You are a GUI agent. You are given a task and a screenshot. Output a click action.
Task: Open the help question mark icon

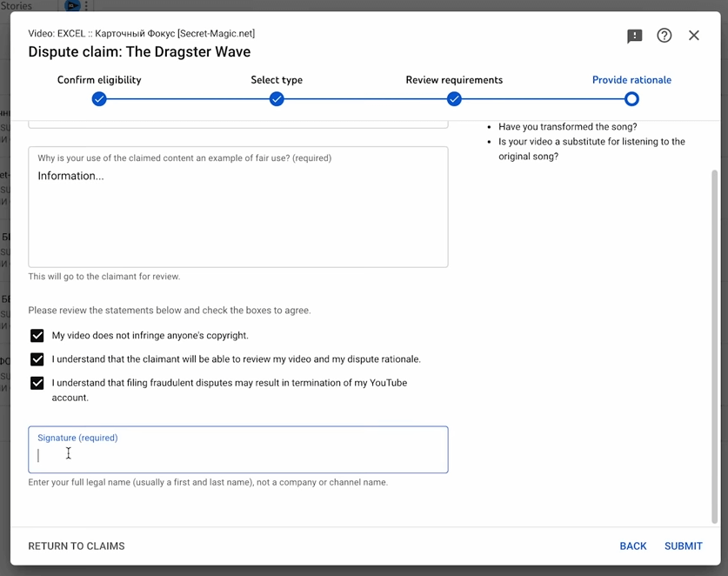click(664, 36)
